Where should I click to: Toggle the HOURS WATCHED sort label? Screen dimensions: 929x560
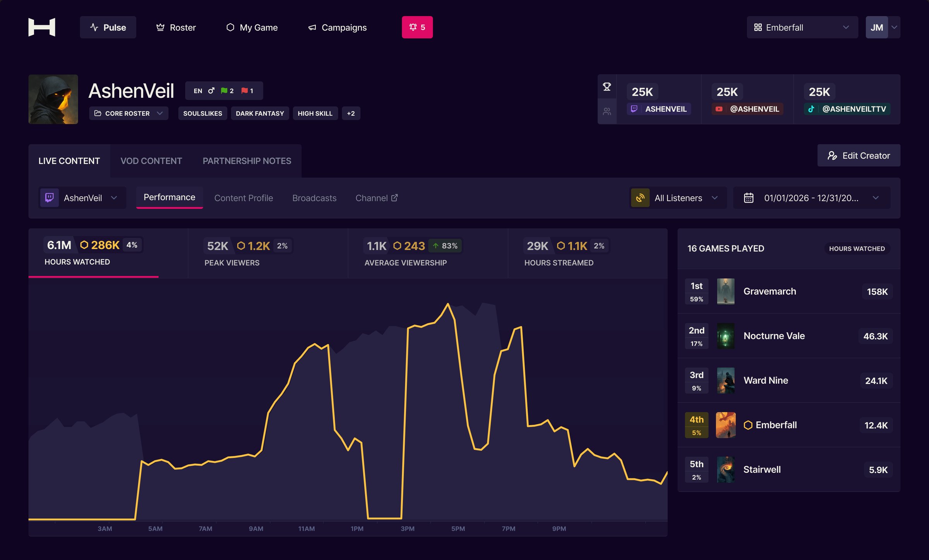click(x=857, y=249)
